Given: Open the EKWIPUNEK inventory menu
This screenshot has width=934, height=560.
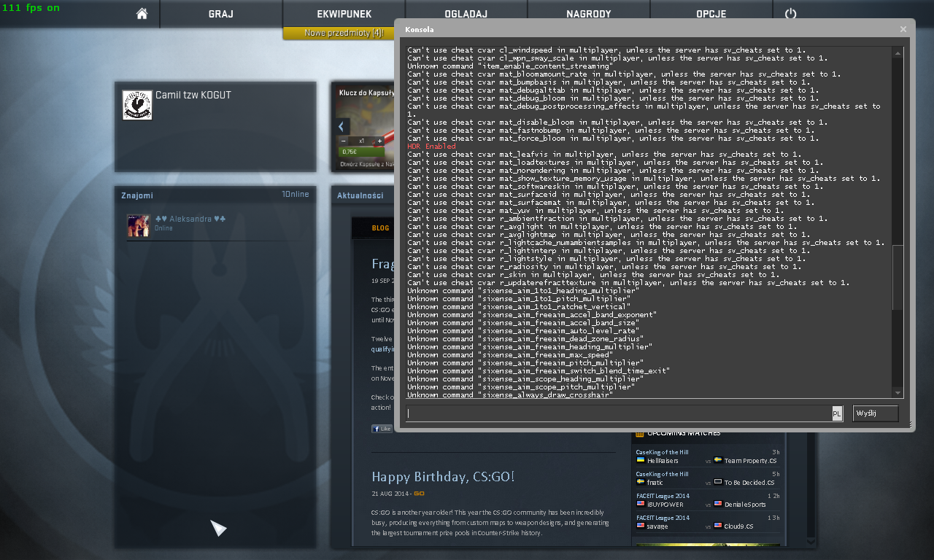Looking at the screenshot, I should (x=344, y=14).
